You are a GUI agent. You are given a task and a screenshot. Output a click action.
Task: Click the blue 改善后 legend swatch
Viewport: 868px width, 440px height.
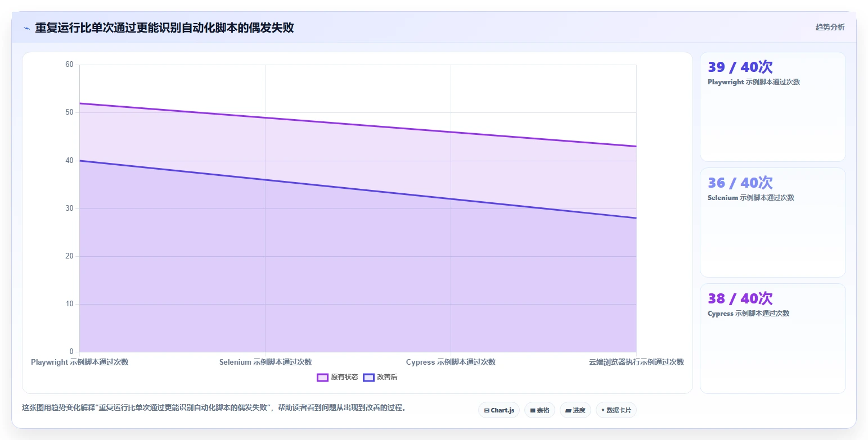(368, 378)
